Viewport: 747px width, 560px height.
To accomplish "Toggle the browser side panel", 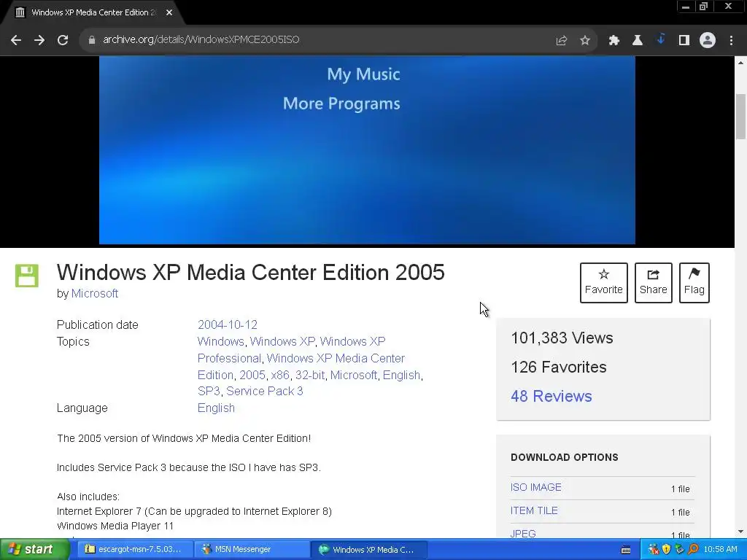I will click(684, 41).
